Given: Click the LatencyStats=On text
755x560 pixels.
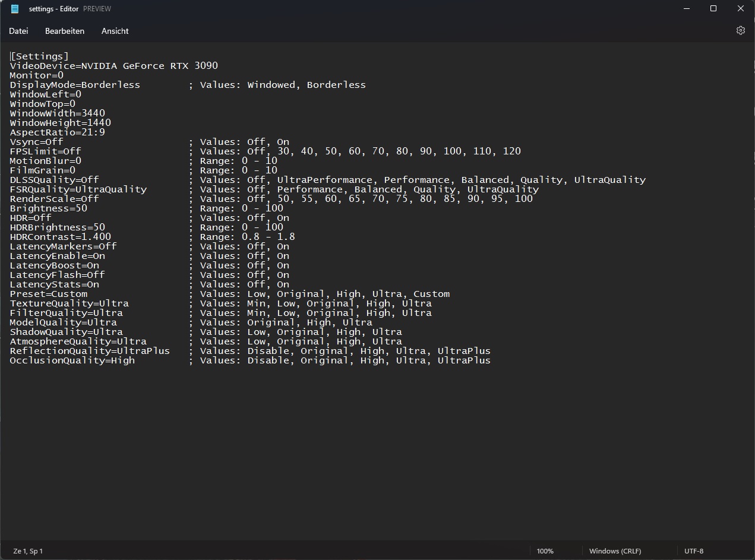Looking at the screenshot, I should tap(55, 284).
